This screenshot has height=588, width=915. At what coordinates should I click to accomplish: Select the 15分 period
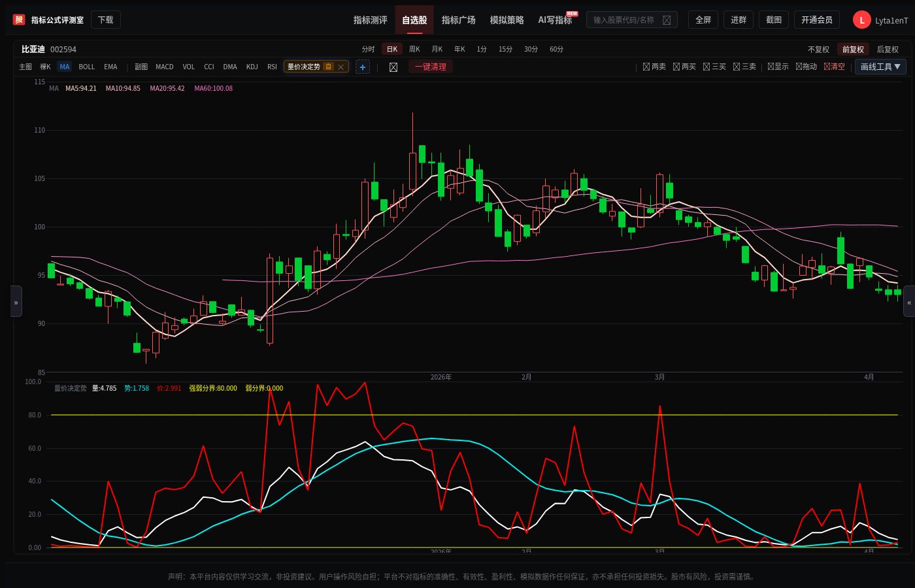[x=506, y=50]
